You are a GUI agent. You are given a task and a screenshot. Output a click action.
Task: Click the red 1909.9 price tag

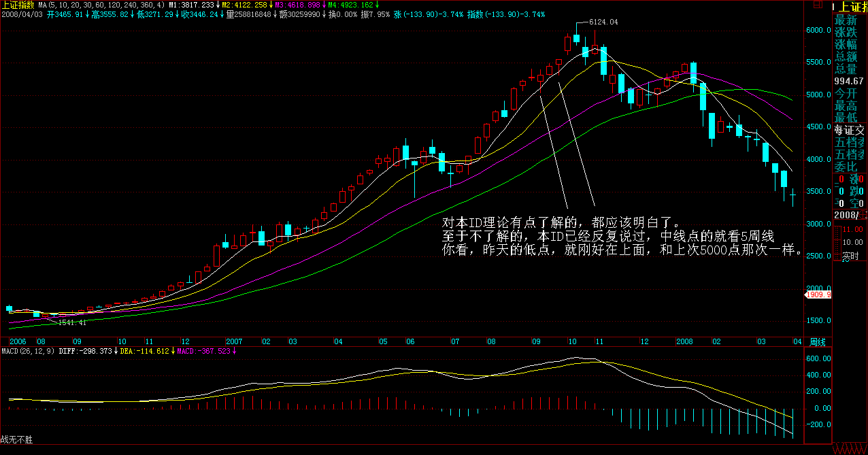[x=818, y=295]
